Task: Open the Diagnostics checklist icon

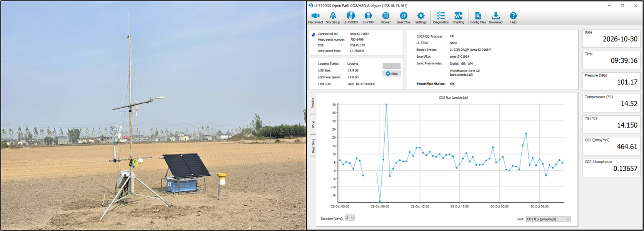Action: pos(440,18)
